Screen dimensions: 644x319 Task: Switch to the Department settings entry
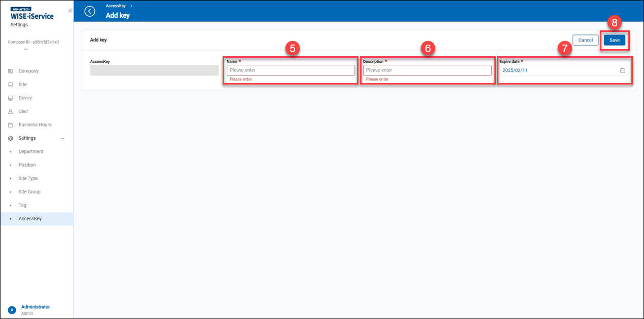(x=31, y=151)
